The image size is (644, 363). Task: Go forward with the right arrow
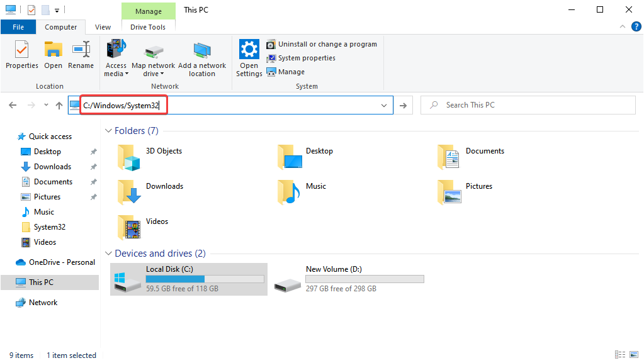click(31, 106)
